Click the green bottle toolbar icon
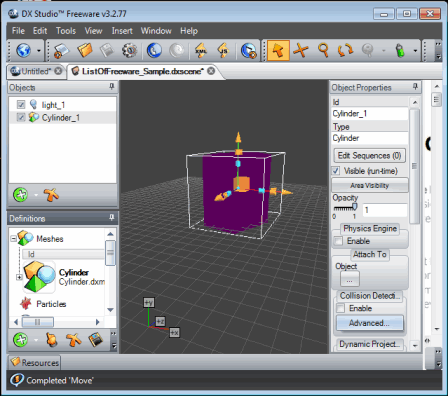 pyautogui.click(x=400, y=51)
